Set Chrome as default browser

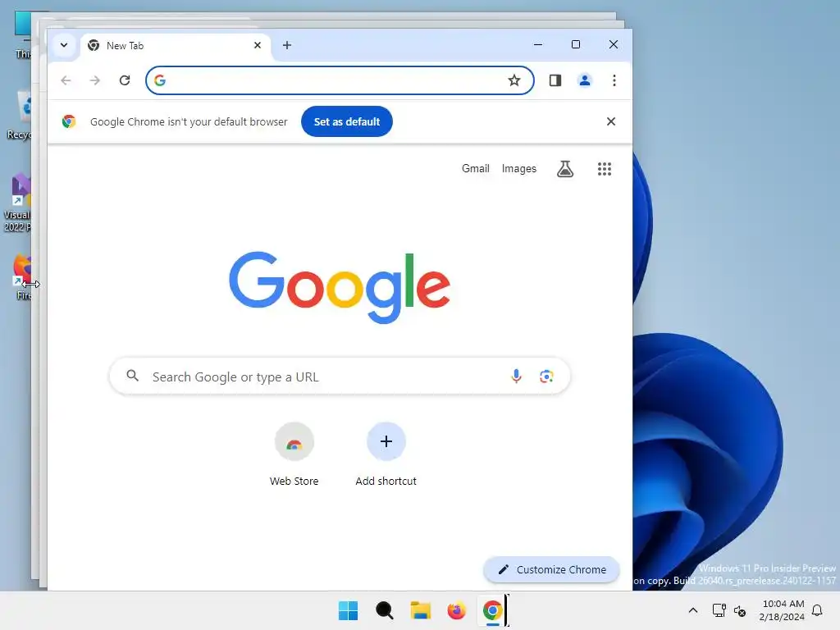coord(347,121)
